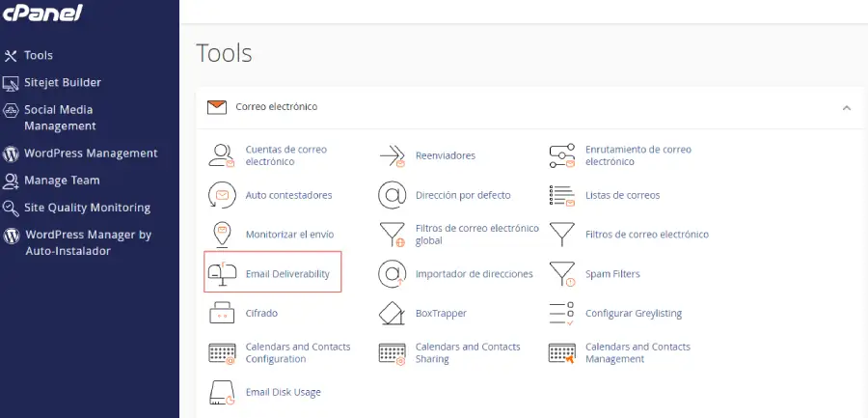Click the Monitorizar el envío pin icon
The width and height of the screenshot is (868, 418).
click(222, 235)
